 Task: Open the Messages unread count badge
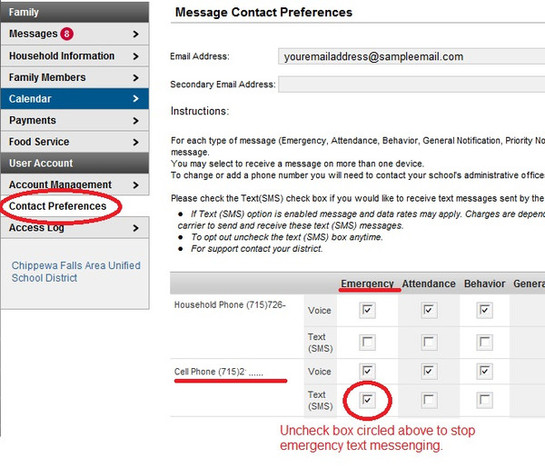tap(67, 34)
